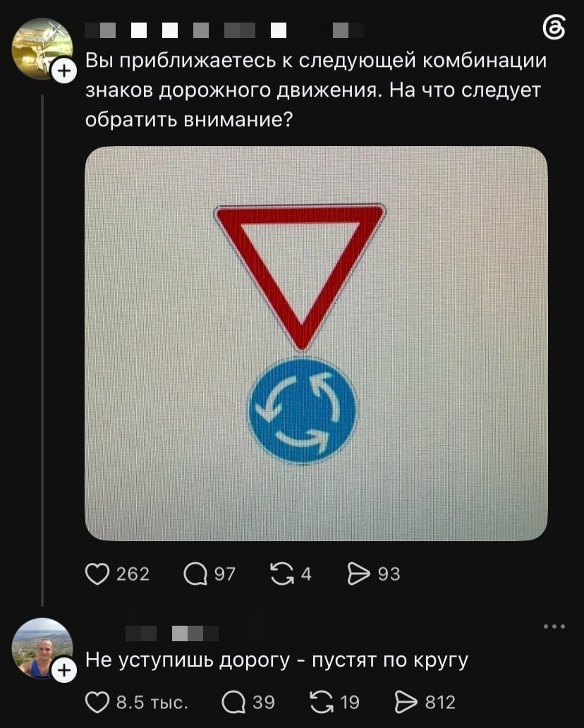Like the main post with 262 likes
Viewport: 584px width, 728px height.
click(97, 574)
